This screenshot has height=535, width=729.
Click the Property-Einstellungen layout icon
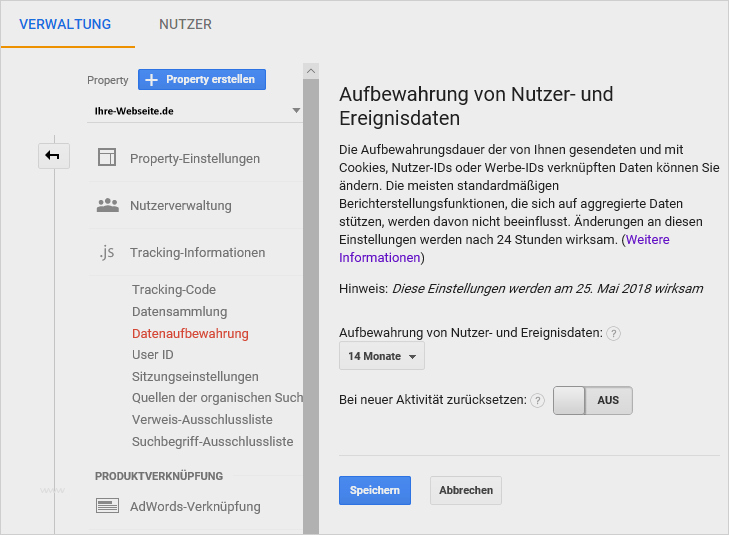[x=107, y=158]
